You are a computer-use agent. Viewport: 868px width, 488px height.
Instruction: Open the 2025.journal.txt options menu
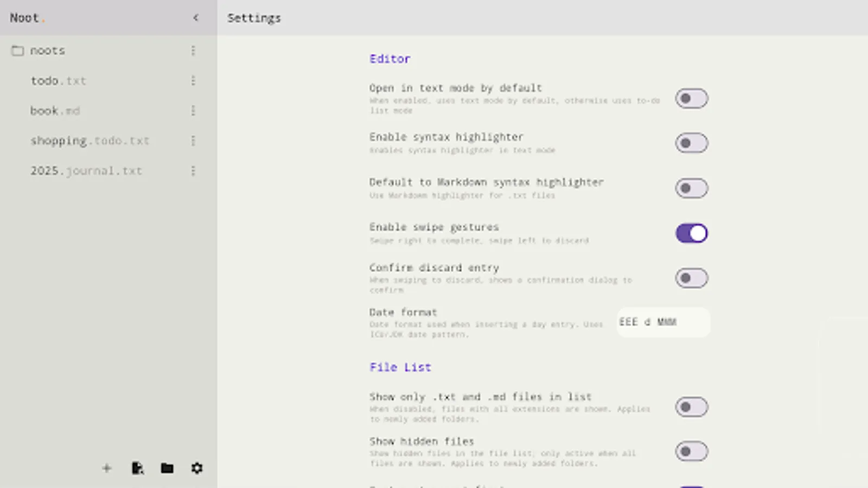[x=193, y=171]
